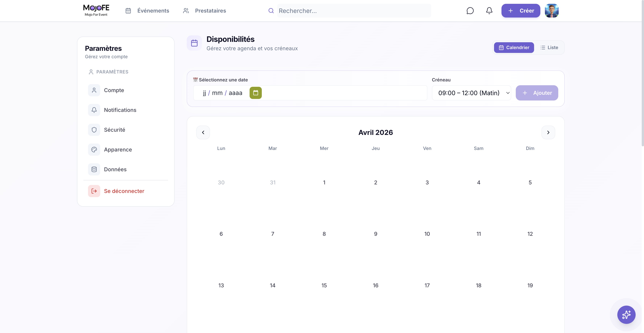Viewport: 644px width, 333px height.
Task: Select April 7 in the calendar
Action: [x=273, y=234]
